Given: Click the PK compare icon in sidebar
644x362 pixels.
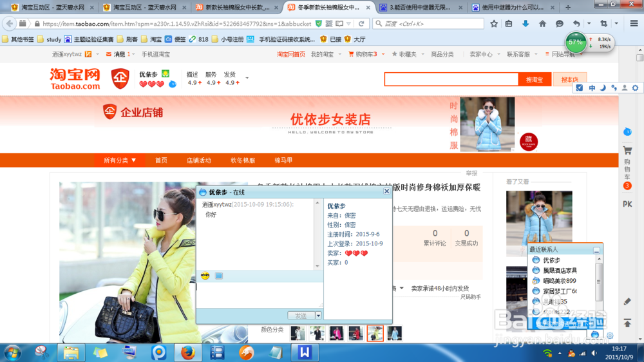Looking at the screenshot, I should (627, 204).
